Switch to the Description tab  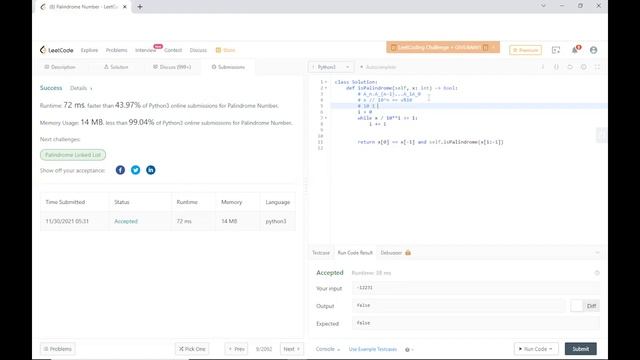60,67
